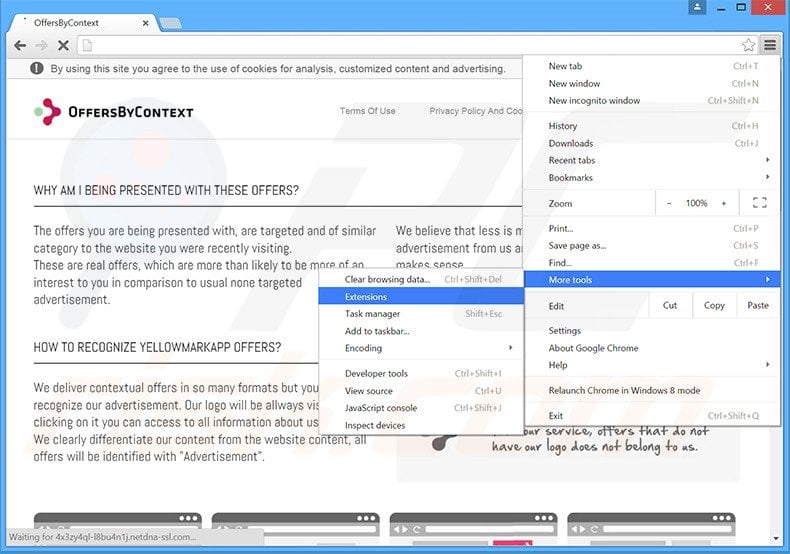This screenshot has width=790, height=554.
Task: Expand Recent tabs submenu
Action: pos(652,161)
